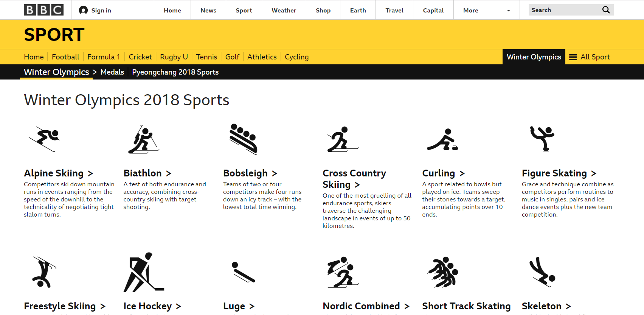
Task: Open Capital in the top navigation
Action: click(x=433, y=11)
